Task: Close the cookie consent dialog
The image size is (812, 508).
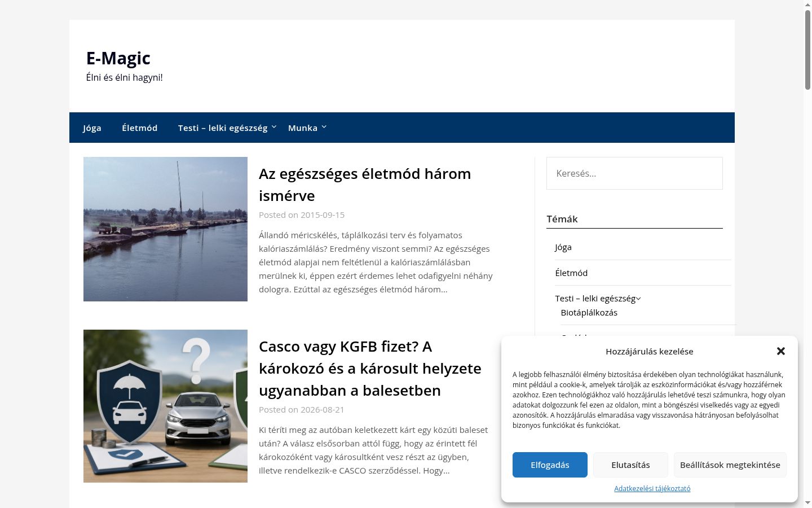Action: point(780,351)
